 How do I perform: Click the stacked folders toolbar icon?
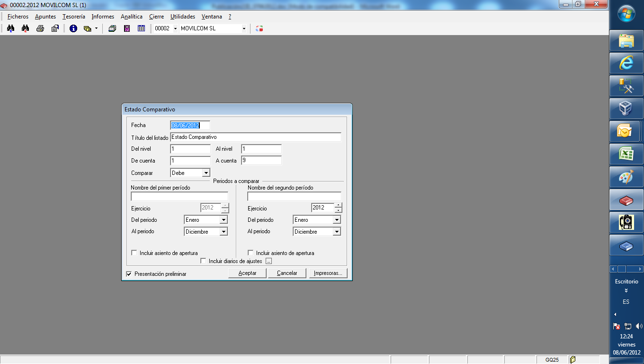(112, 28)
